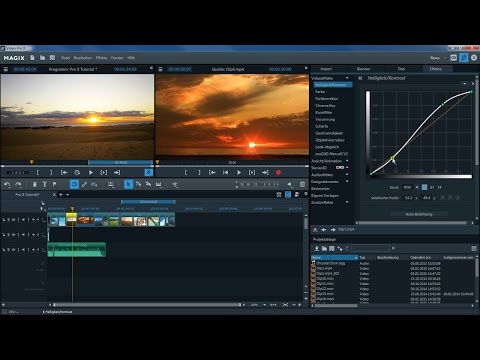Open the Datei menu
This screenshot has width=480, height=360.
[66, 58]
